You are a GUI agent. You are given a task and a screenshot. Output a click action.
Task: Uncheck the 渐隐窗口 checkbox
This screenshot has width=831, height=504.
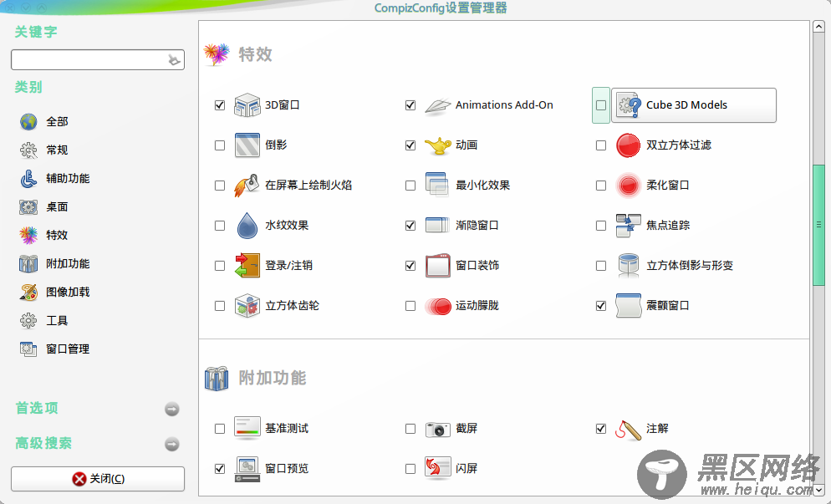point(410,226)
